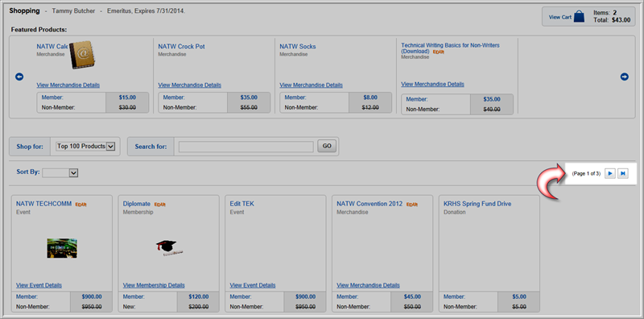Click the featured products right arrow
The image size is (644, 319).
pos(625,77)
